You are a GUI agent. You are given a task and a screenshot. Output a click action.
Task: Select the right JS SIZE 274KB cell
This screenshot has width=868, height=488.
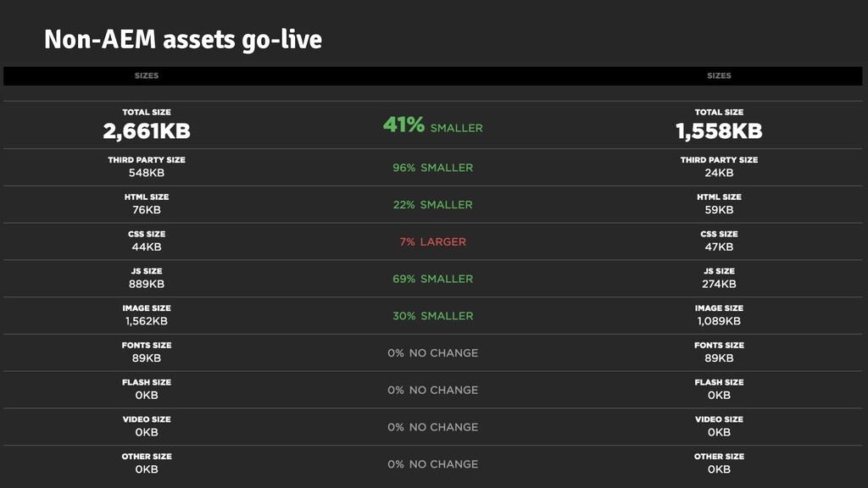click(719, 278)
